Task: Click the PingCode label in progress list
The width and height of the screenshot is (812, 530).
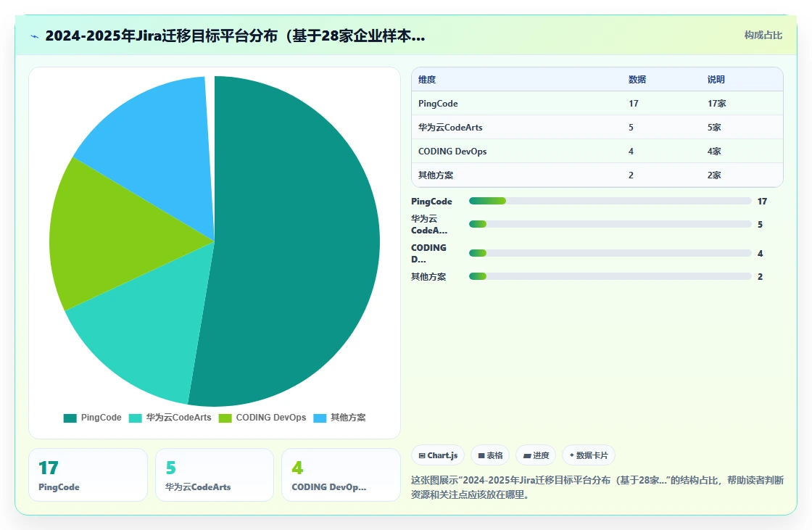Action: pos(431,202)
